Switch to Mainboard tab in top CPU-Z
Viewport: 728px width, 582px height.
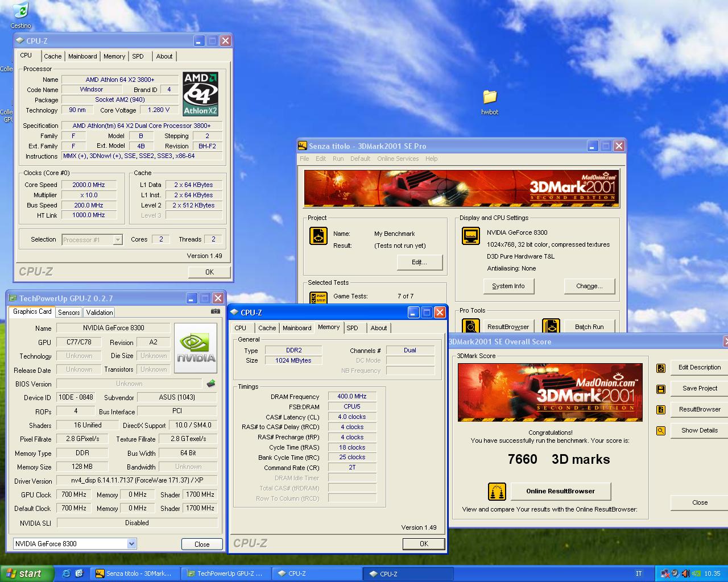click(x=82, y=56)
